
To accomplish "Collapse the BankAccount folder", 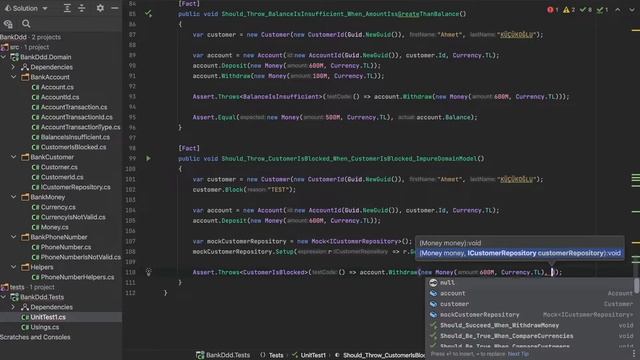I will tap(13, 77).
